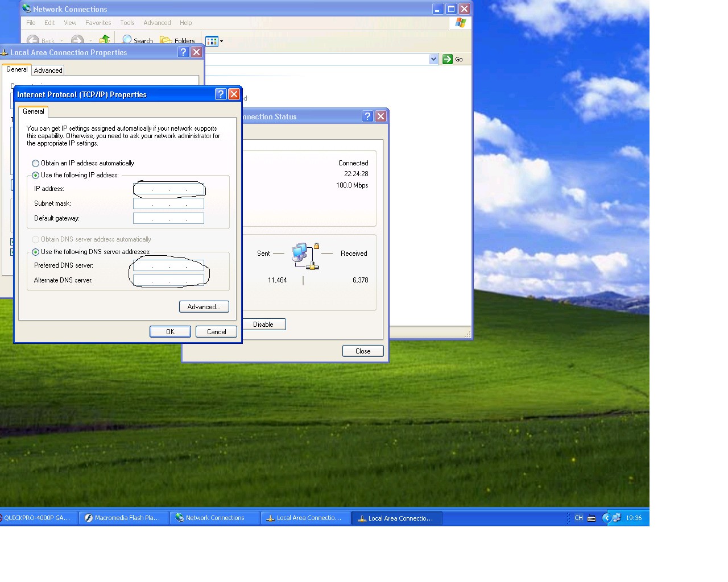Image resolution: width=728 pixels, height=582 pixels.
Task: Close the Network Connections window
Action: 464,9
